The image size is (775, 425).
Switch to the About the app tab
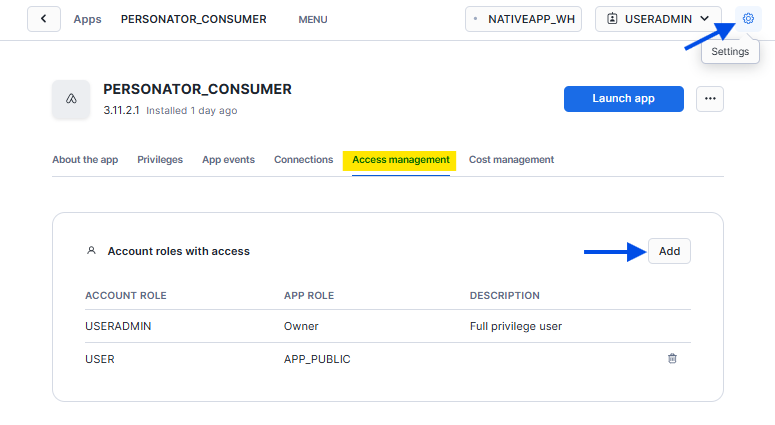pyautogui.click(x=85, y=160)
